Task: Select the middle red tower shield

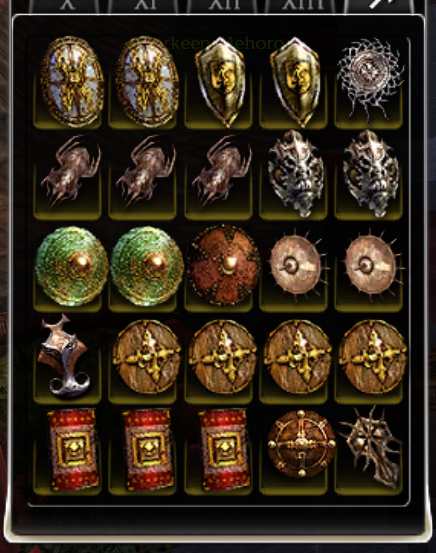Action: 148,449
